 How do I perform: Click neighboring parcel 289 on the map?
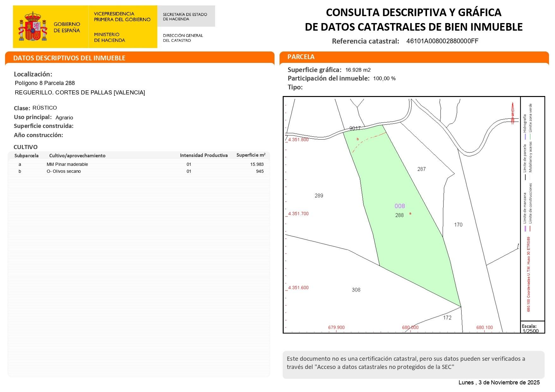[x=319, y=196]
